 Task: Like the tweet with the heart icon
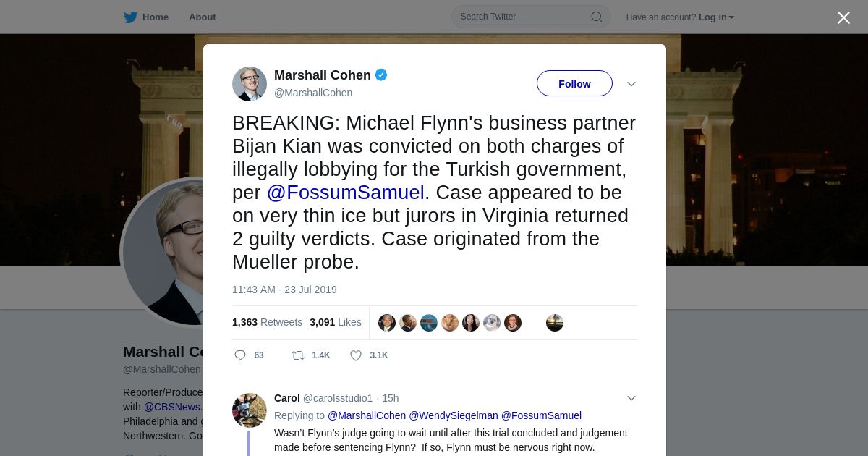click(356, 355)
